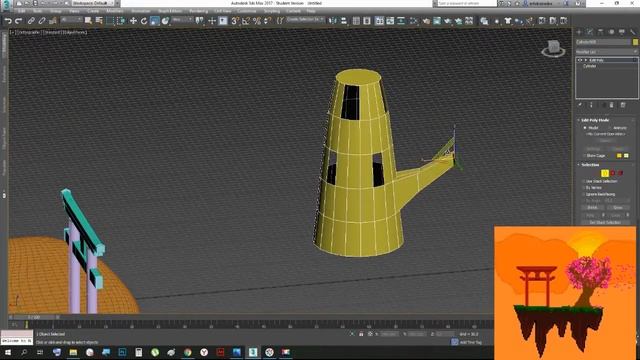Image resolution: width=640 pixels, height=360 pixels.
Task: Click first Show Cage color swatch
Action: tap(619, 156)
